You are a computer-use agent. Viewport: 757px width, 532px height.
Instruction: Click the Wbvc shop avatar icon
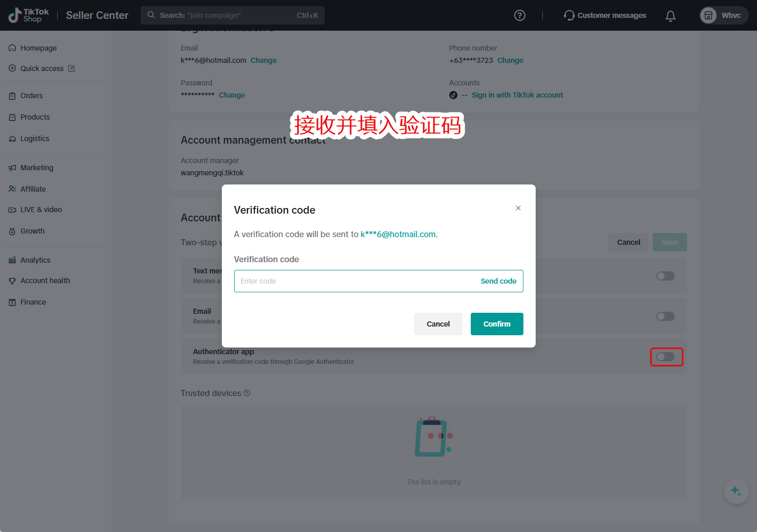pyautogui.click(x=708, y=15)
